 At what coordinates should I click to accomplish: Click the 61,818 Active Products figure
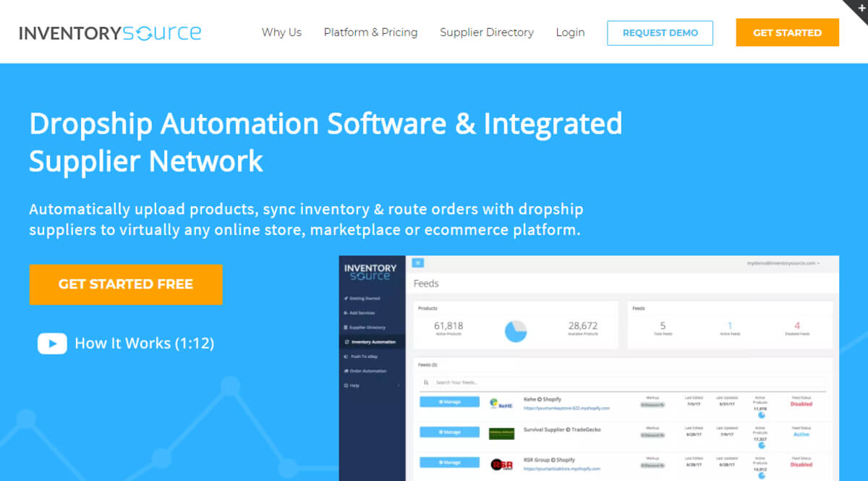click(x=448, y=325)
